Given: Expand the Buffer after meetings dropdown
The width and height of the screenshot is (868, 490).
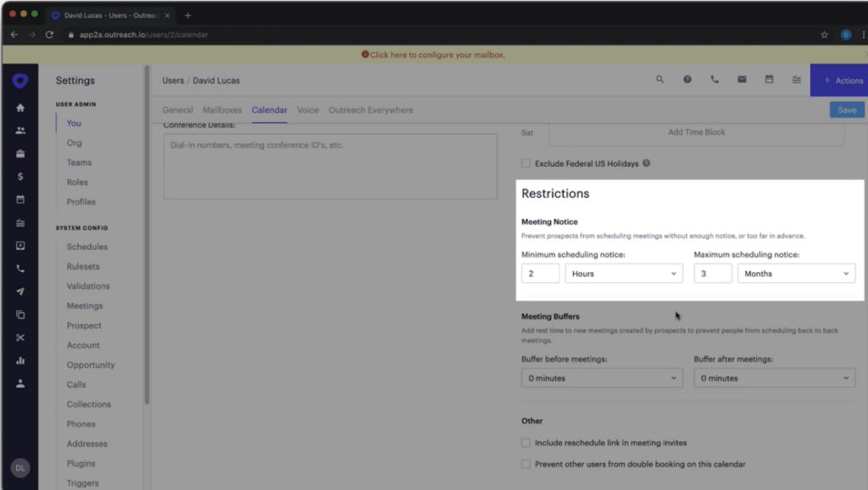Looking at the screenshot, I should (x=775, y=378).
